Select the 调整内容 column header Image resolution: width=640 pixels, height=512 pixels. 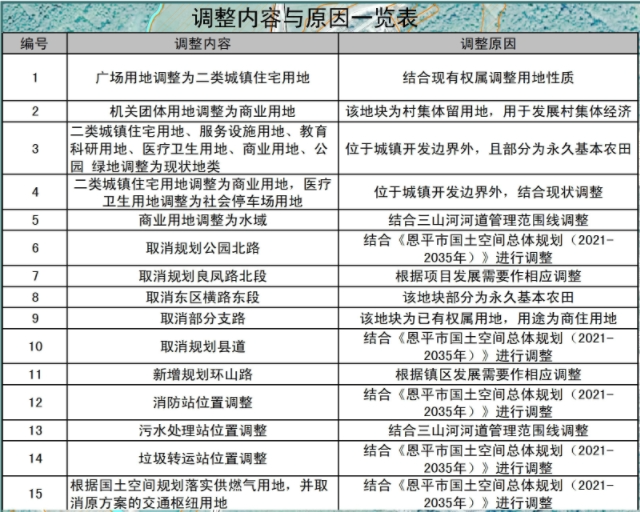pyautogui.click(x=202, y=45)
